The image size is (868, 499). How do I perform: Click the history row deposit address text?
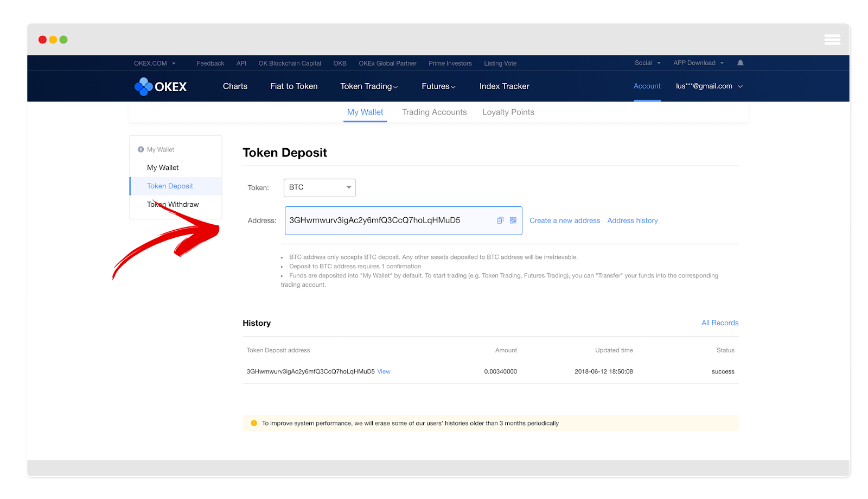310,371
